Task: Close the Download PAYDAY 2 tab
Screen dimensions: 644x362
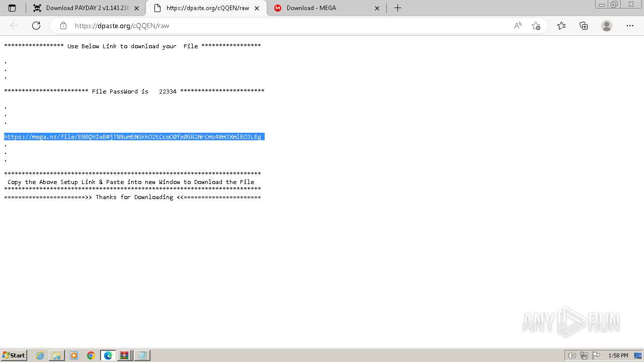Action: pos(136,8)
